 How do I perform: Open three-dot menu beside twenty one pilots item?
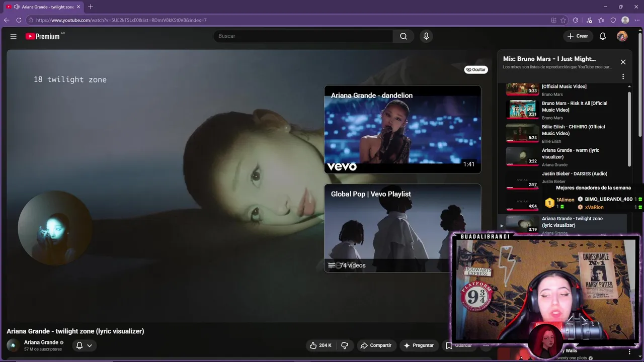629,352
